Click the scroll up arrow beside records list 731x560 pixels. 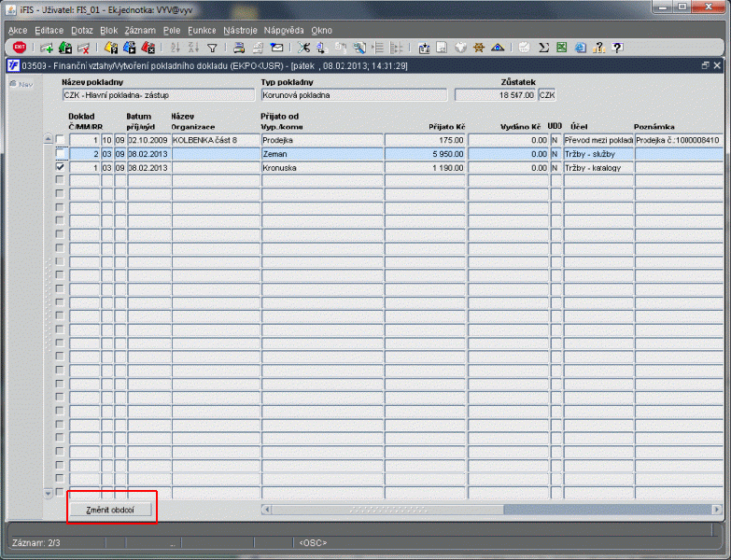(48, 138)
